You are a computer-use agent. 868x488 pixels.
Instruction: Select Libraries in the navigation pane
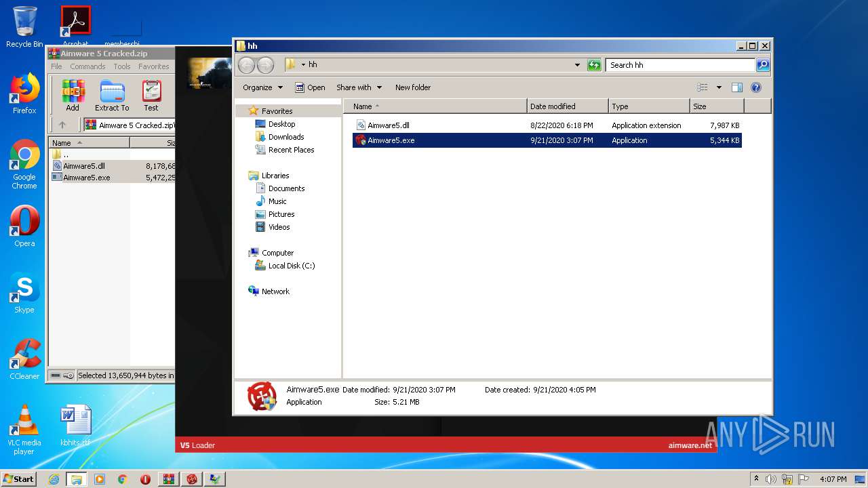click(275, 176)
